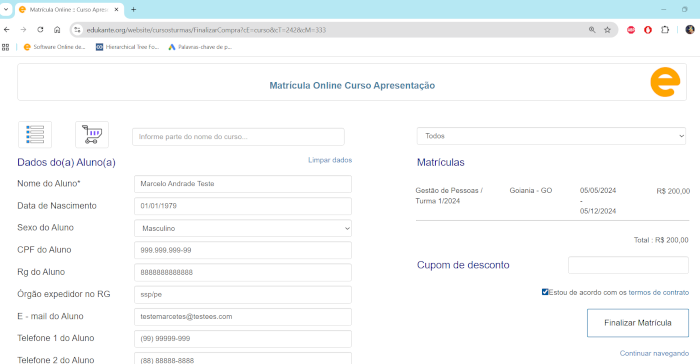The image size is (700, 364).
Task: Select the Matrícula Online browser tab
Action: click(69, 9)
